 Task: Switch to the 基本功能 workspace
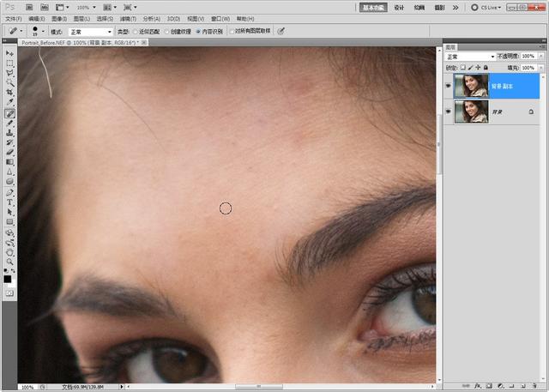pyautogui.click(x=373, y=8)
